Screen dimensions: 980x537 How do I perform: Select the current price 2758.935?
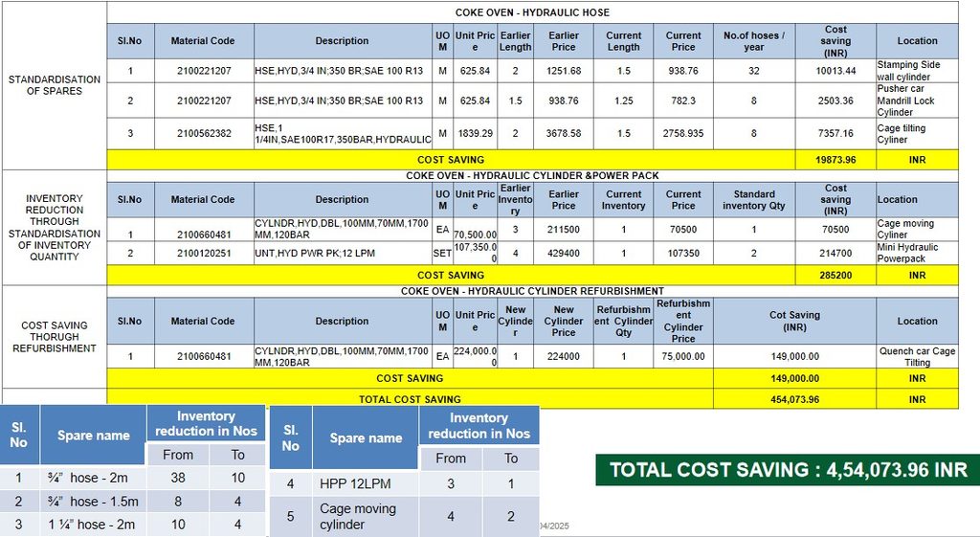tap(683, 133)
